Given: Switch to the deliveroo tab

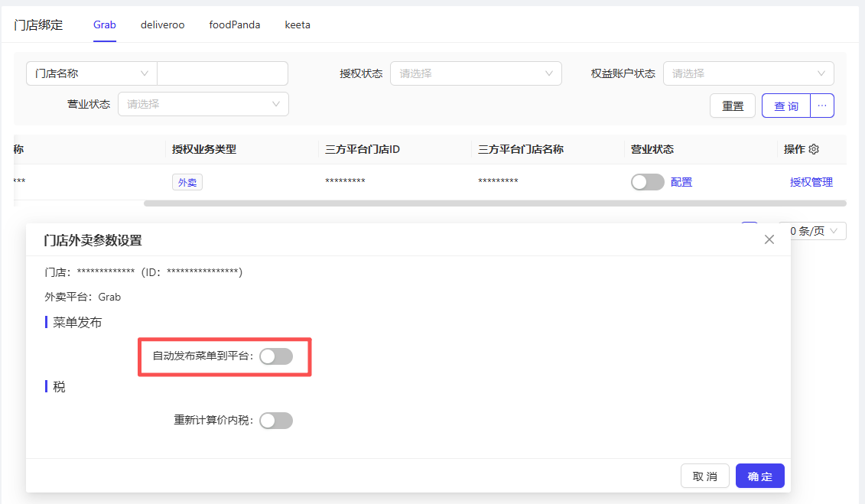Looking at the screenshot, I should coord(162,24).
